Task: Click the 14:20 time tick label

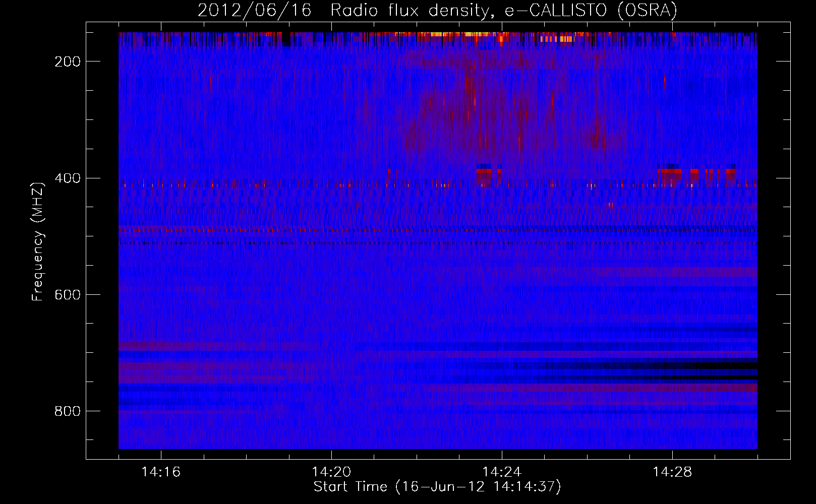Action: pyautogui.click(x=331, y=472)
